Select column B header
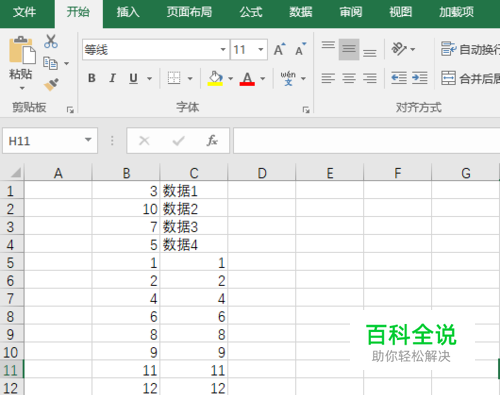 coord(126,173)
